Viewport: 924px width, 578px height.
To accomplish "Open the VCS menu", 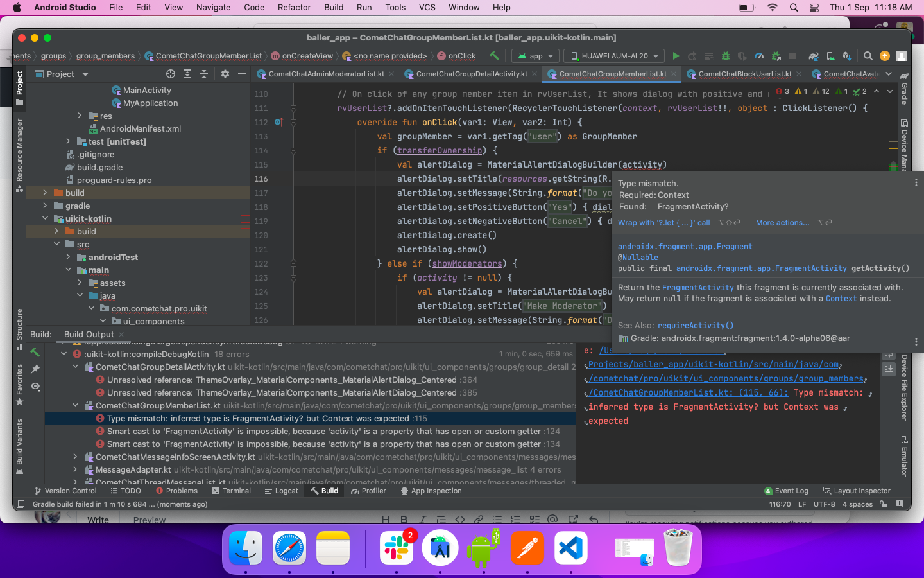I will (x=427, y=7).
